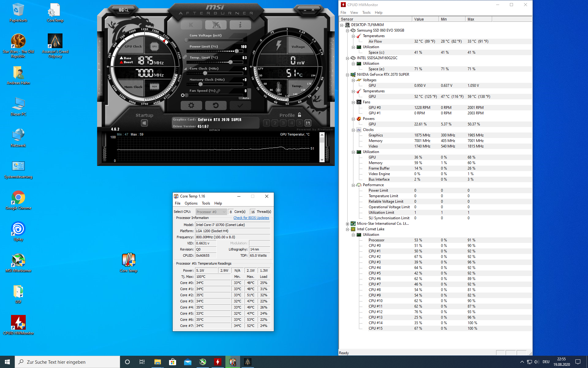Open the Select CPU Processor dropdown

211,212
